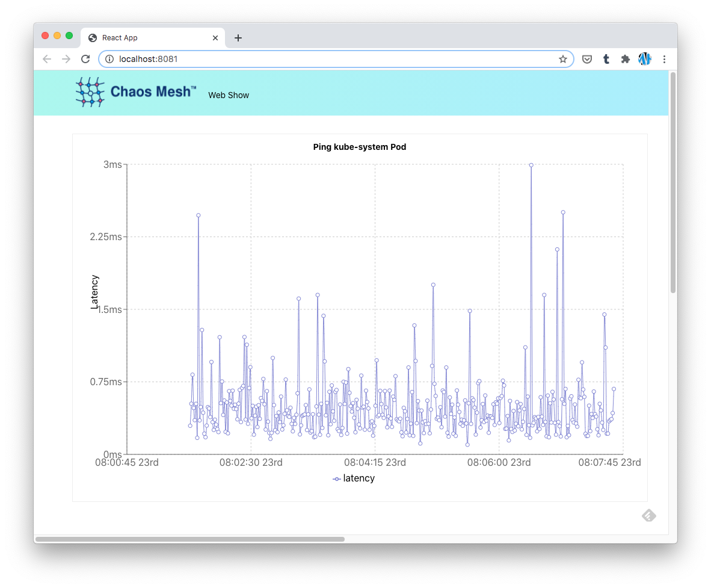This screenshot has width=711, height=588.
Task: Click the 3ms peak data point
Action: coord(531,166)
